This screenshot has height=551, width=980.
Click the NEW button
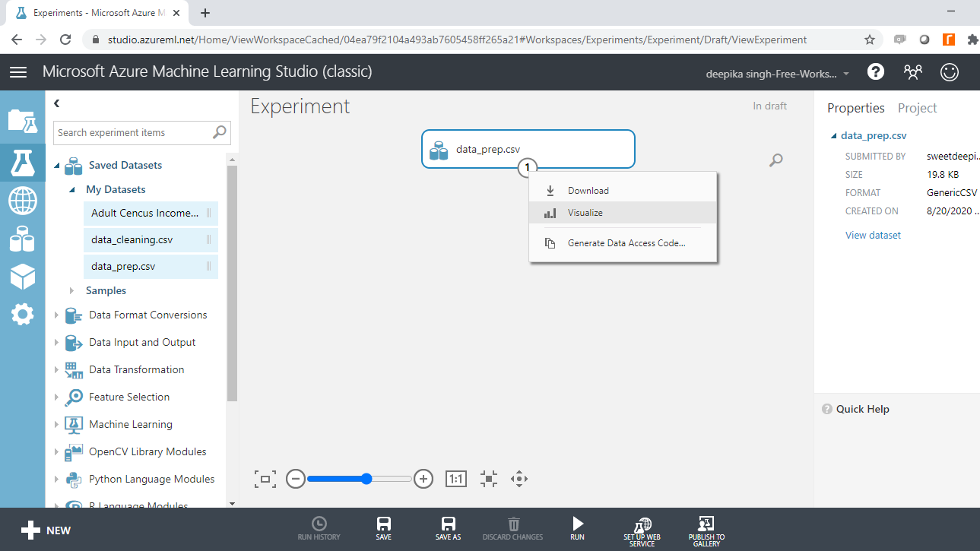point(46,530)
